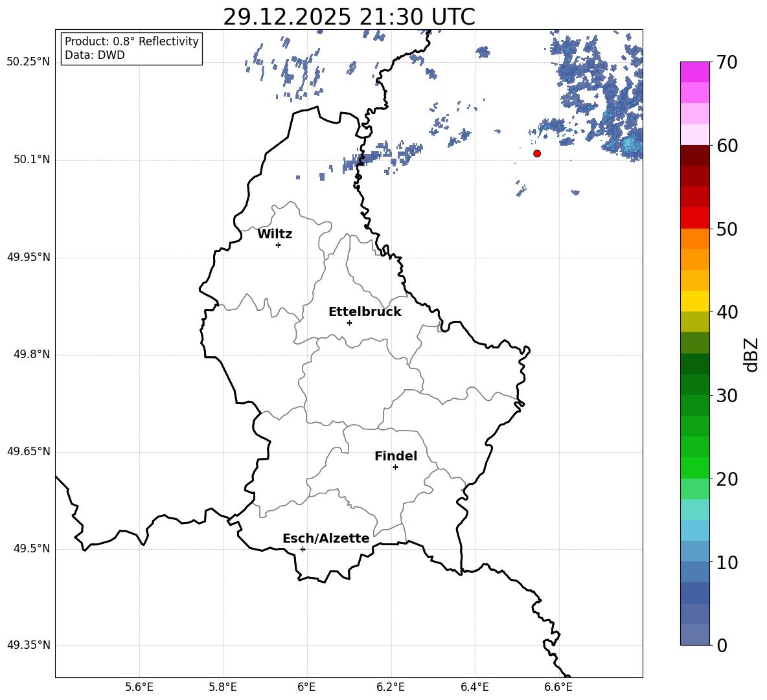Screen dimensions: 767x700
Task: Click the 49.35°N latitude label
Action: (x=29, y=645)
